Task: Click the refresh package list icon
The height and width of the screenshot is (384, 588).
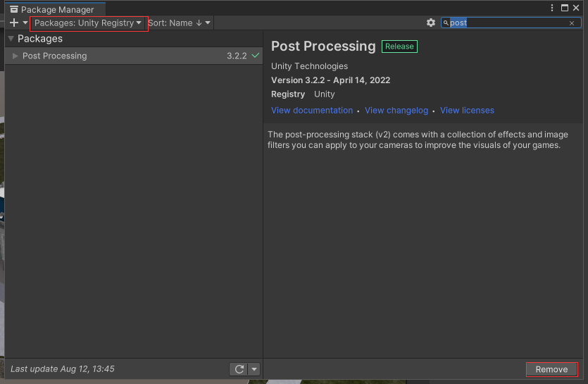Action: tap(239, 369)
